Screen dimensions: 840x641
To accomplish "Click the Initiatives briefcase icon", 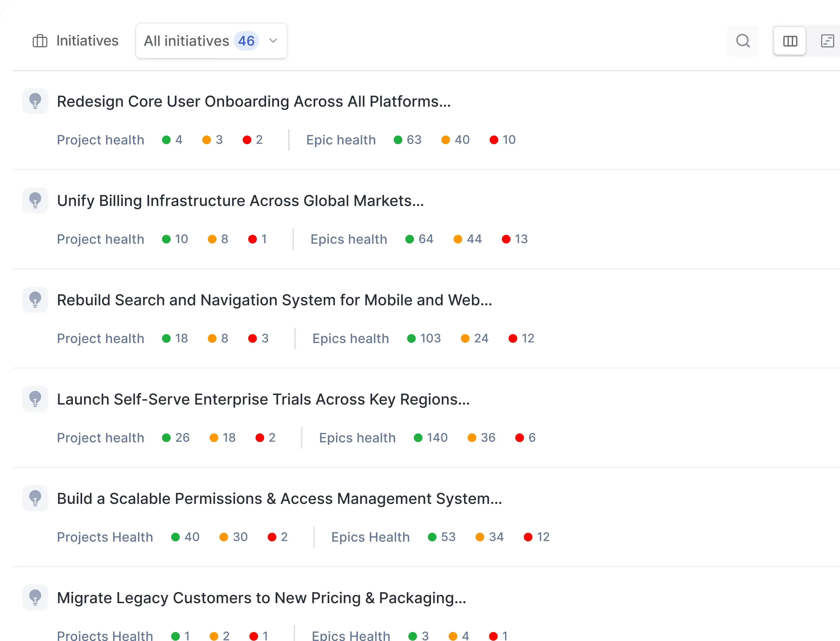I will pyautogui.click(x=40, y=41).
